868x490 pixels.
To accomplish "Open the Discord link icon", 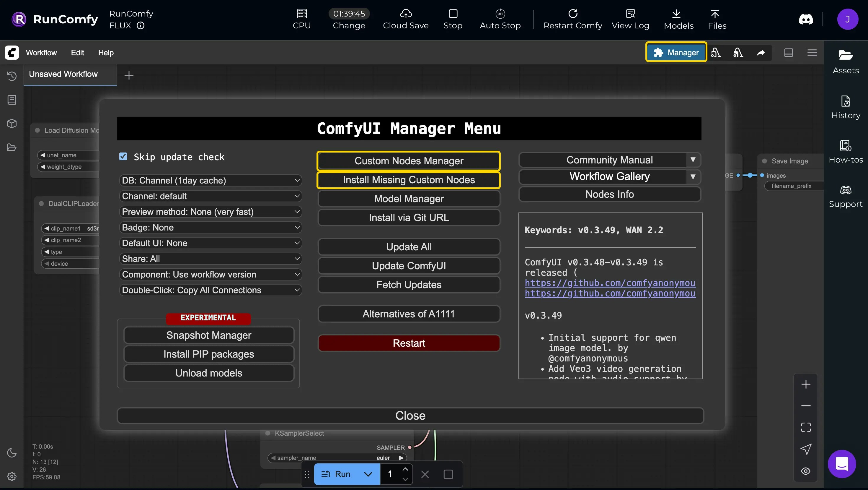I will (x=806, y=19).
